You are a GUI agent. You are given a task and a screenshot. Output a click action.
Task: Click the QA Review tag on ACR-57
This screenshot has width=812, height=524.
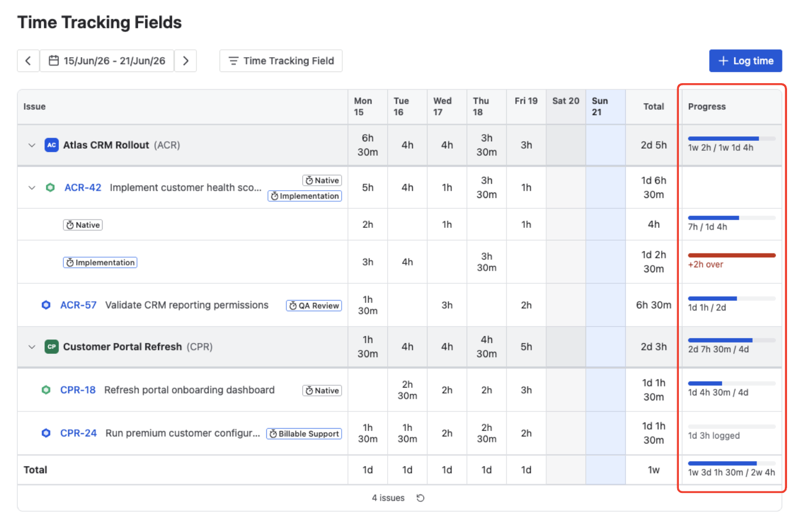pyautogui.click(x=314, y=306)
